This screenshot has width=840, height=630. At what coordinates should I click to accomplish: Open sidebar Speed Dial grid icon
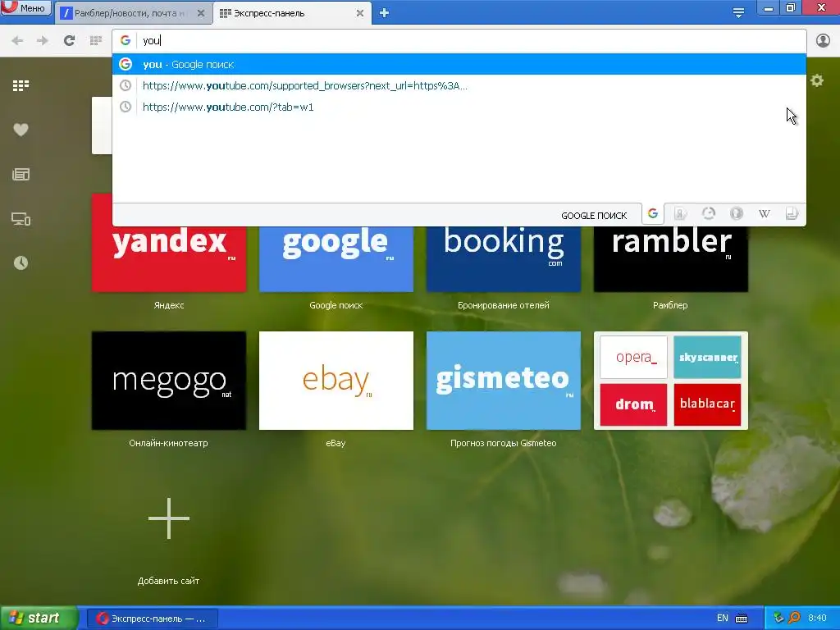[x=21, y=85]
